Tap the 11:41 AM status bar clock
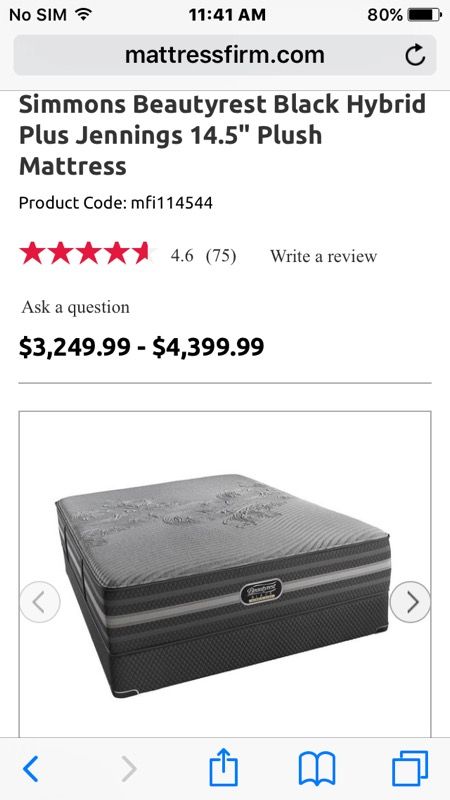The width and height of the screenshot is (450, 800). [227, 15]
